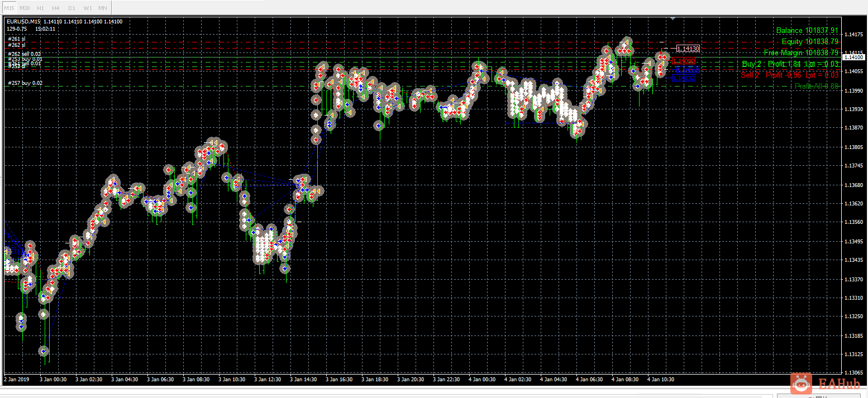Screen dimensions: 868x398
Task: Click the Balance 101837.91 readout
Action: coord(807,31)
